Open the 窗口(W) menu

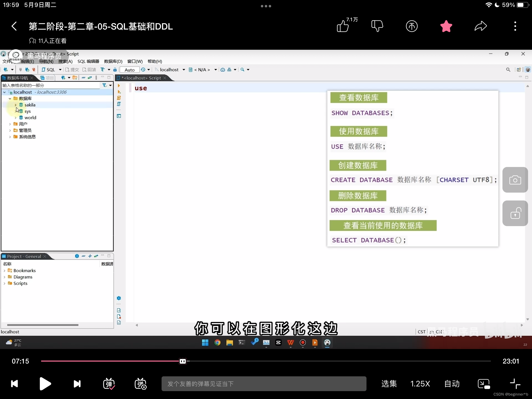coord(135,61)
